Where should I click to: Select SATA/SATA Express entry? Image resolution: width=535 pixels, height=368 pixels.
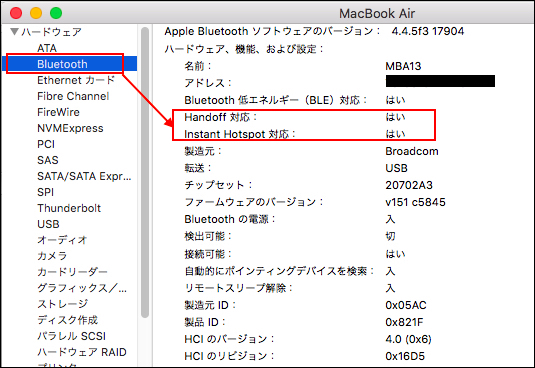click(84, 176)
